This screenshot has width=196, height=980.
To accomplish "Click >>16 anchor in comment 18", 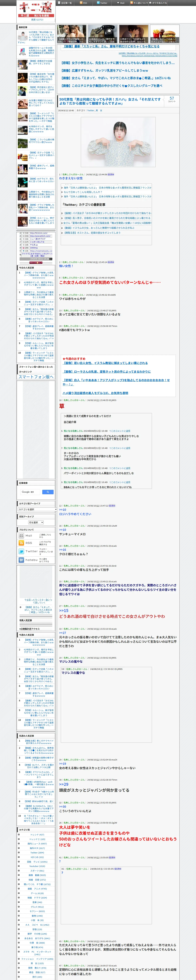I will click(62, 550).
